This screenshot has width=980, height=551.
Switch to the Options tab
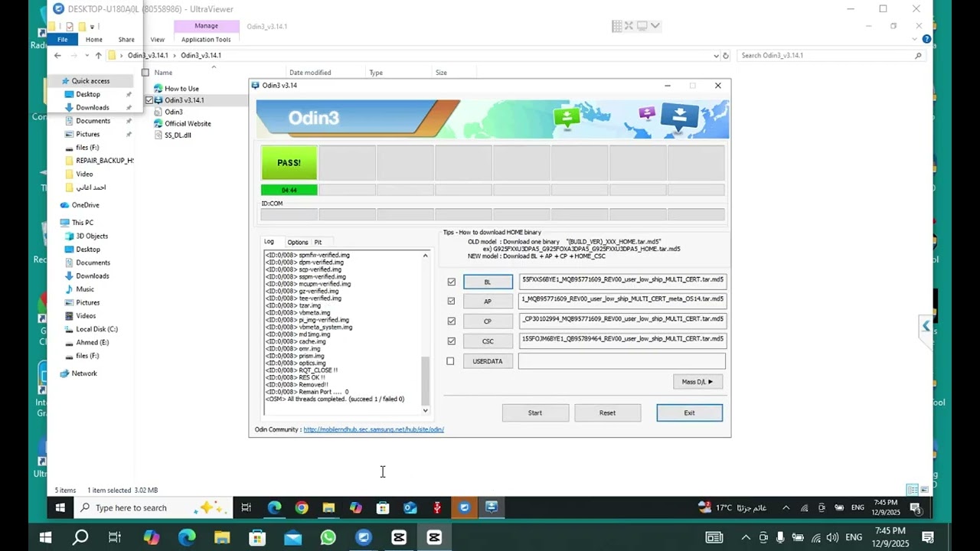coord(298,242)
